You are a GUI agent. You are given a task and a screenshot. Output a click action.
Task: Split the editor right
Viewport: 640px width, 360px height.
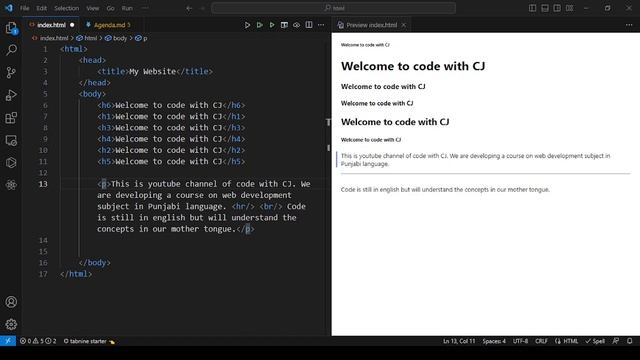[309, 25]
